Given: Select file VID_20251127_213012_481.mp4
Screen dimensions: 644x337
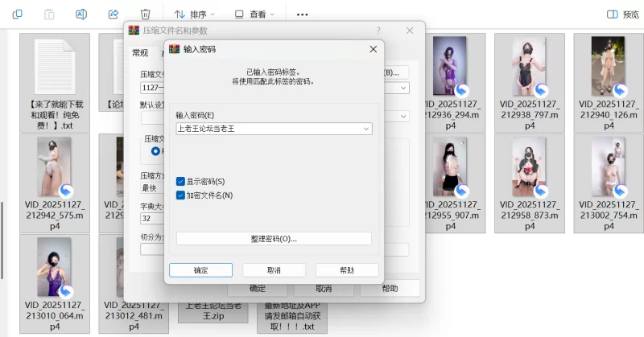Looking at the screenshot, I should [x=134, y=317].
